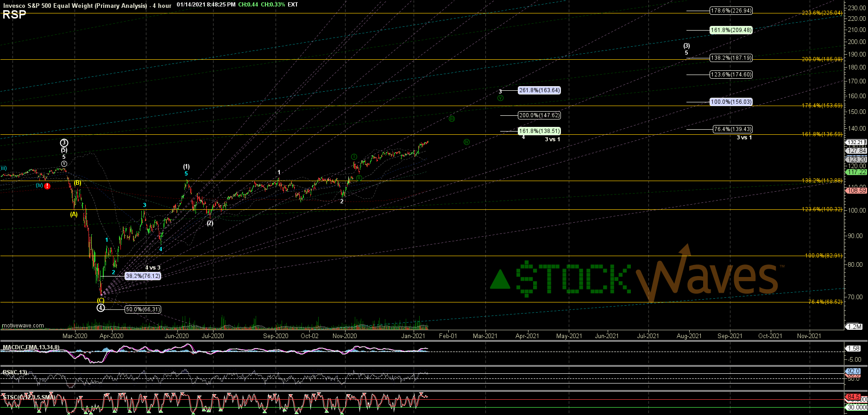The image size is (868, 415).
Task: Click the 132.21 current price tag
Action: click(x=855, y=143)
